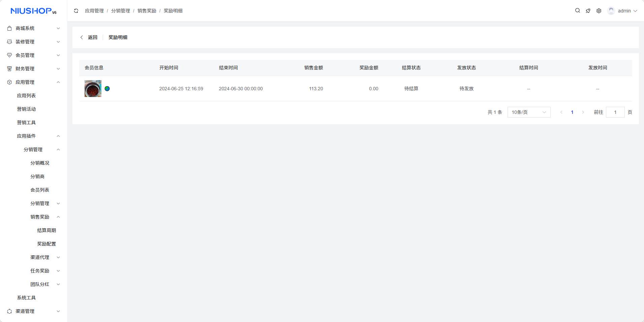This screenshot has width=644, height=322.
Task: Click the page number jump input field
Action: pyautogui.click(x=615, y=112)
